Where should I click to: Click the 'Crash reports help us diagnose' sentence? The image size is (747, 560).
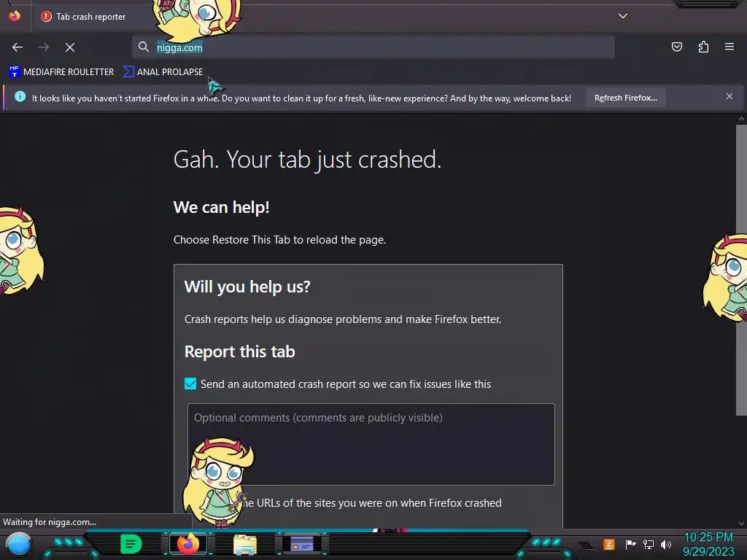[x=343, y=319]
